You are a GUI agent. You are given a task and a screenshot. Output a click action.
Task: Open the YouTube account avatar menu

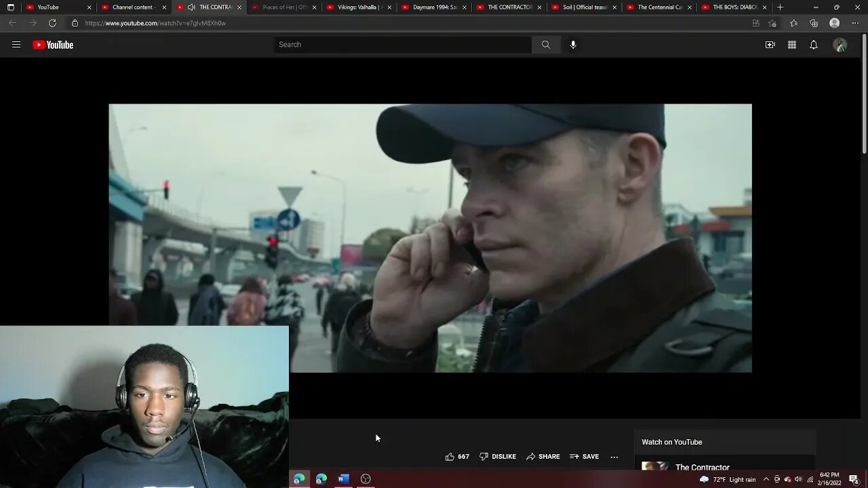coord(840,45)
